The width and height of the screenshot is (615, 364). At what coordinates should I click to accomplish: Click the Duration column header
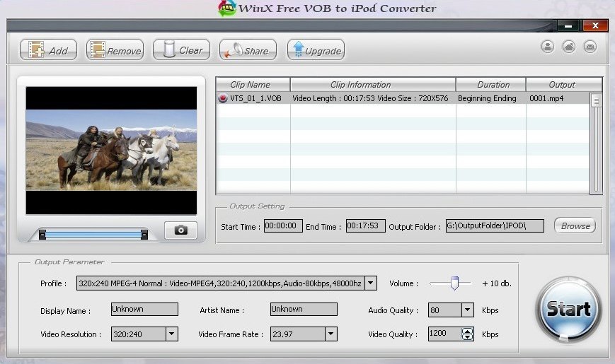(490, 85)
